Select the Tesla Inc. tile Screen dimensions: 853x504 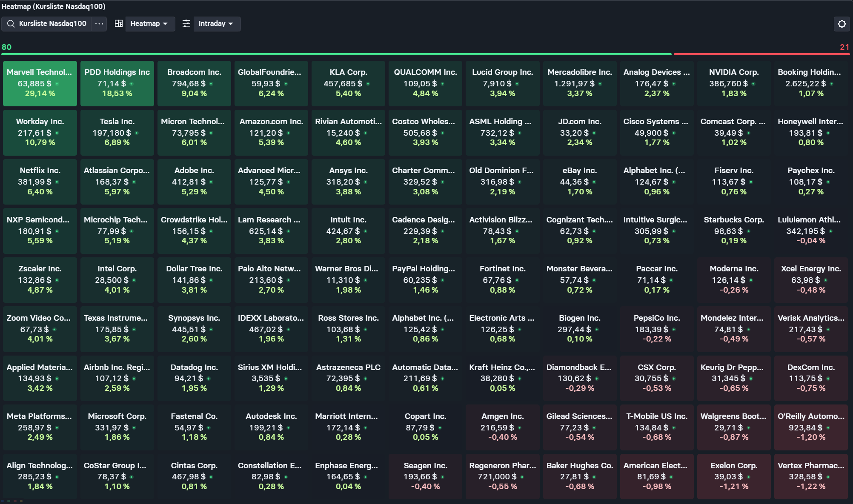coord(117,133)
